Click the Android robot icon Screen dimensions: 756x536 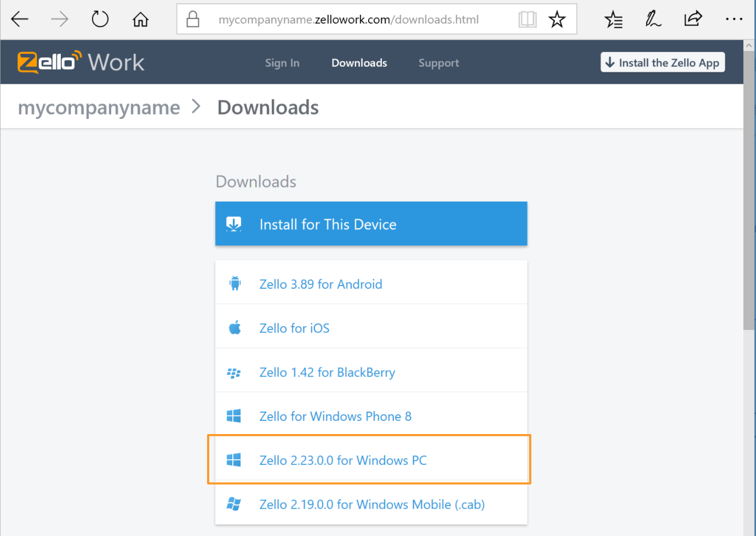235,284
